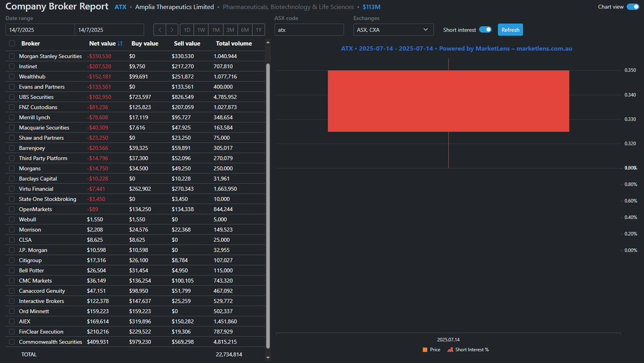Click the Net value sort icon
Screen dimensions: 644x363
pyautogui.click(x=120, y=43)
